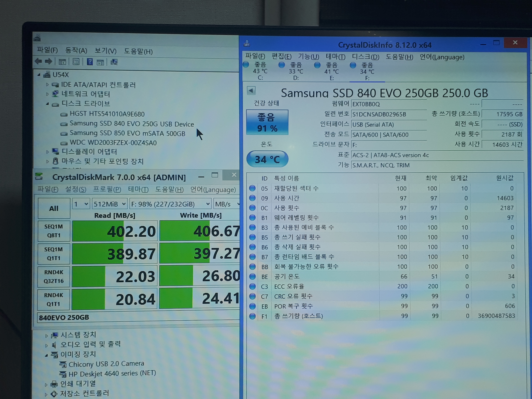Click the 840EVO 250GB comment field
This screenshot has height=399, width=532.
(x=138, y=318)
